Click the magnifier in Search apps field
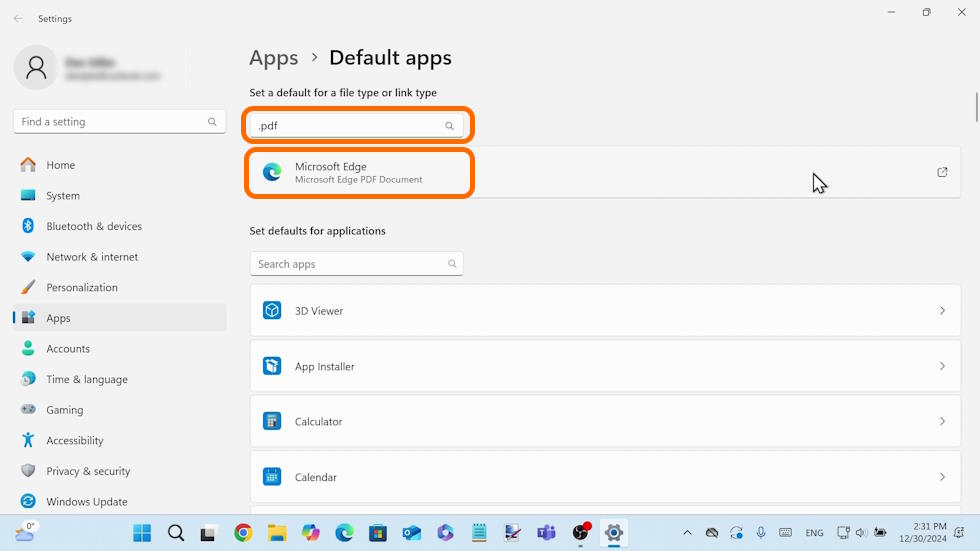 tap(452, 264)
